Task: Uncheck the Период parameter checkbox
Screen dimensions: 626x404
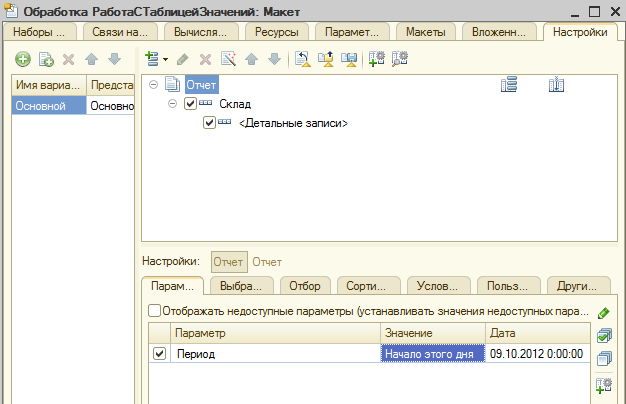Action: coord(159,353)
